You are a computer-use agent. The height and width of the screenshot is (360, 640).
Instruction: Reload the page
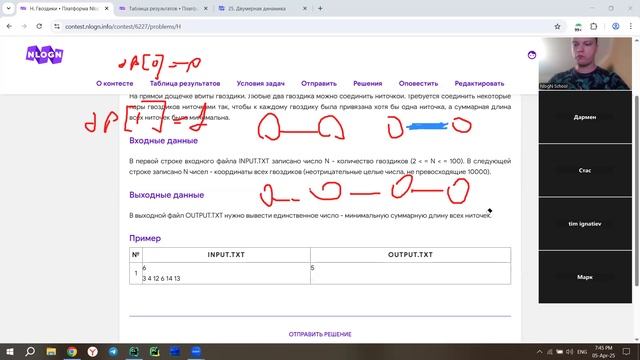click(39, 27)
